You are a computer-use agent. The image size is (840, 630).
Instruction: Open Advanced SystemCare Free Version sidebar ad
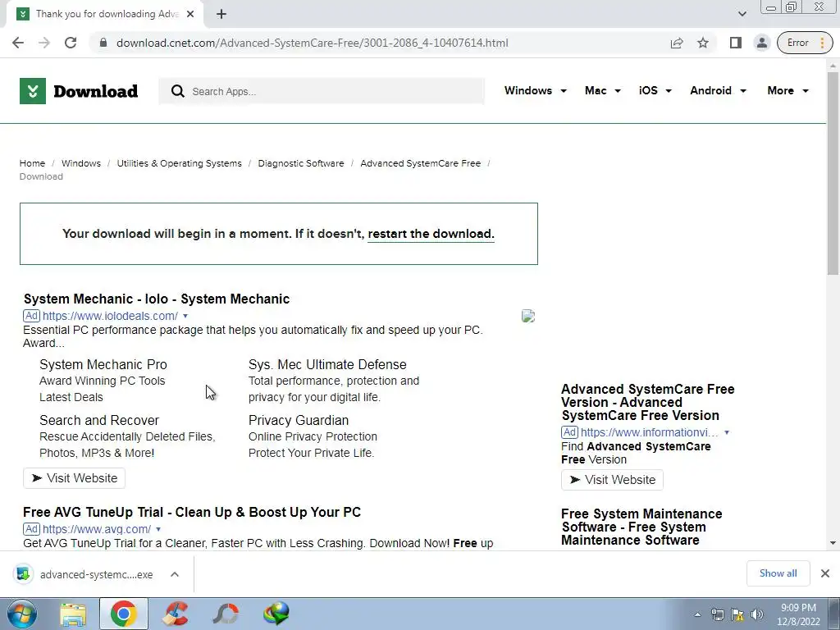(x=648, y=402)
